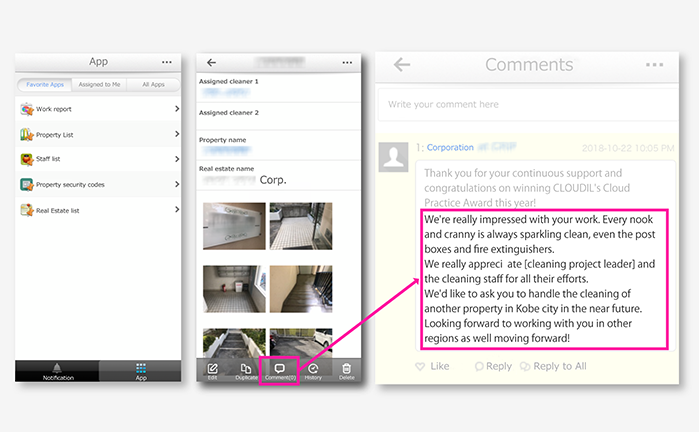Image resolution: width=699 pixels, height=432 pixels.
Task: Tap the Staff list icon
Action: tap(28, 159)
